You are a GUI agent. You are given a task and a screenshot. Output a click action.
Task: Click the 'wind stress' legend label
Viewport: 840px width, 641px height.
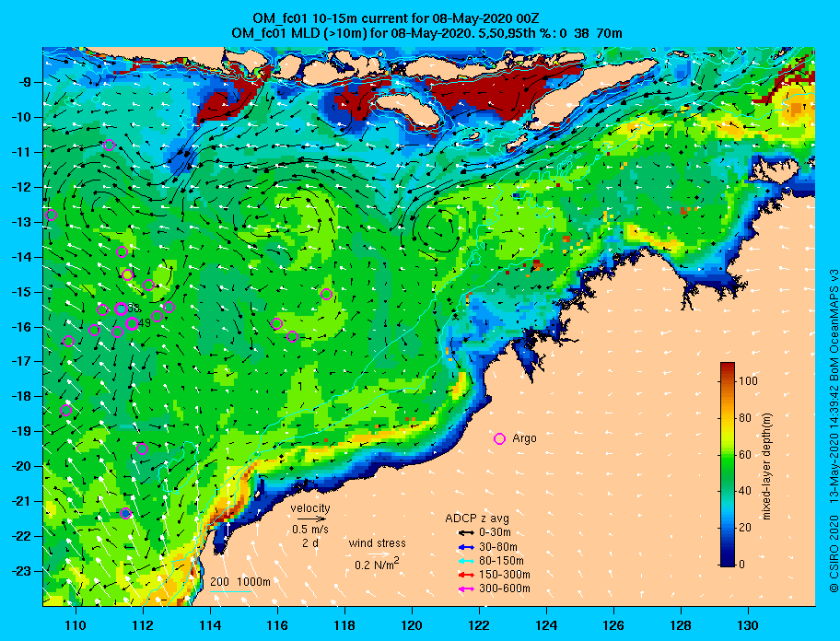pos(377,543)
